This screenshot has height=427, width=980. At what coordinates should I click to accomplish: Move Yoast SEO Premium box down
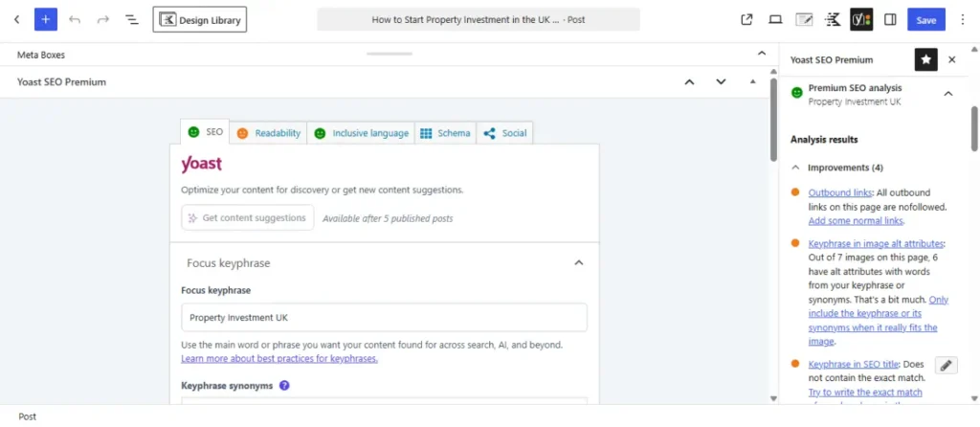(721, 82)
